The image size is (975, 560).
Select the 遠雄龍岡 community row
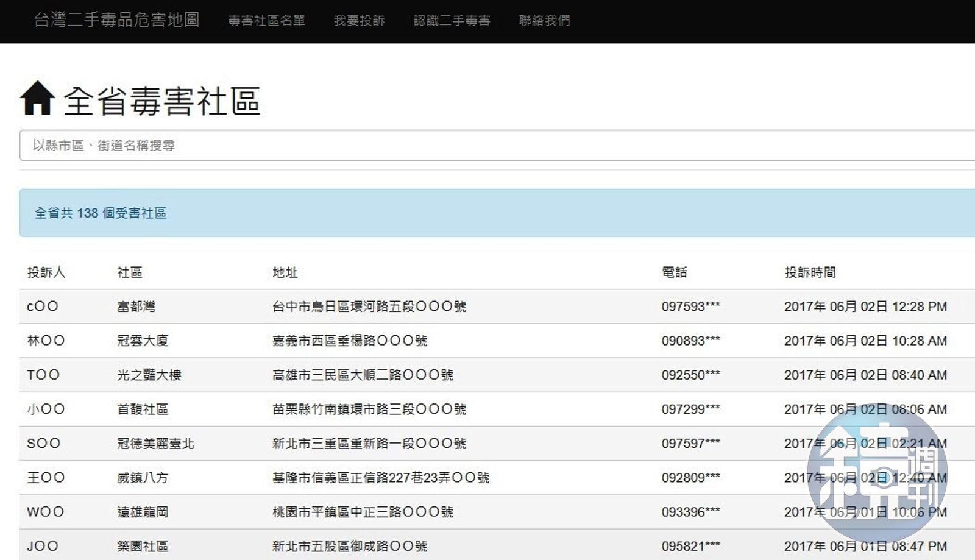142,512
